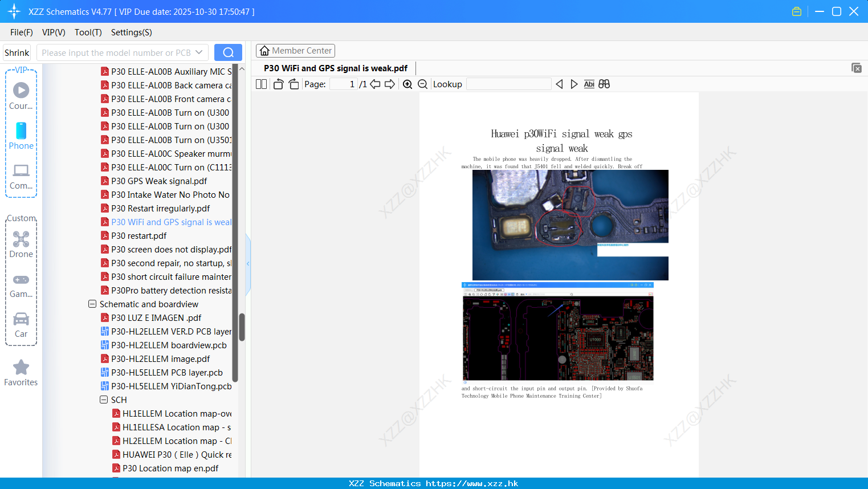Viewport: 868px width, 489px height.
Task: Click the yellow VIP shop bag icon
Action: [x=797, y=11]
